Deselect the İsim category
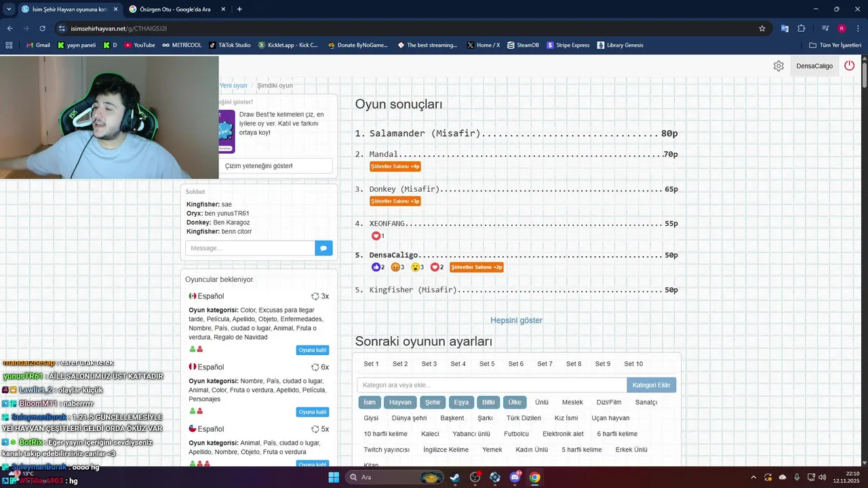The height and width of the screenshot is (488, 868). click(x=370, y=402)
